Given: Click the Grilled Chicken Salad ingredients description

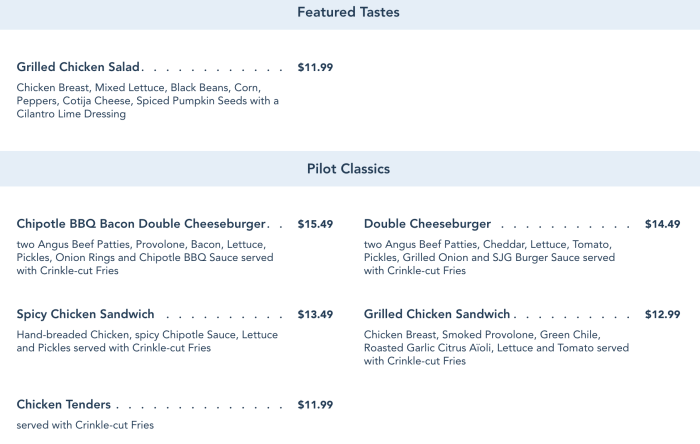Looking at the screenshot, I should coord(147,101).
